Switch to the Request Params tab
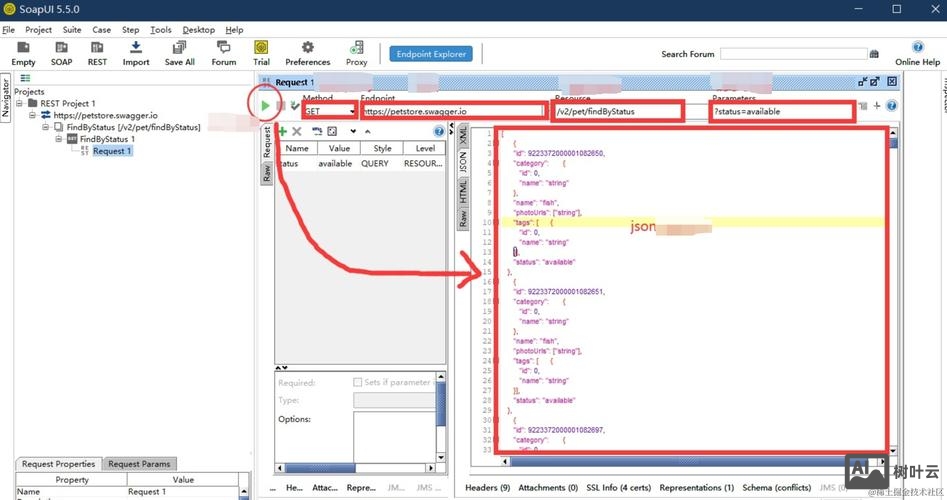 click(140, 464)
